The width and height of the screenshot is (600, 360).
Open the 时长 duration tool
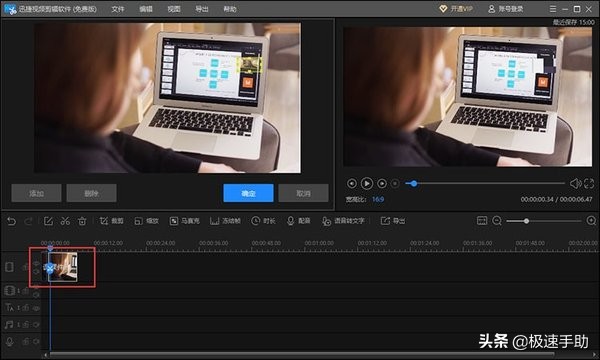(263, 221)
